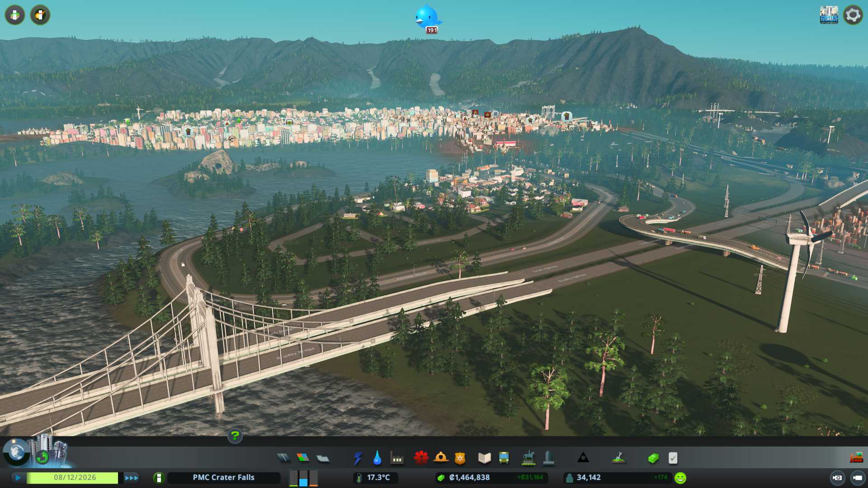
Task: Open Fire Department menu
Action: pos(441,458)
